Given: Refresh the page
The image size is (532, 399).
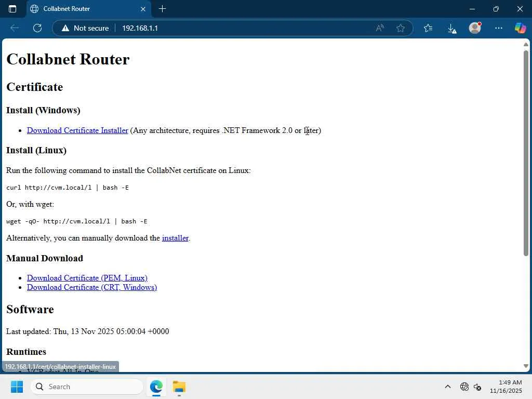Looking at the screenshot, I should coord(37,28).
